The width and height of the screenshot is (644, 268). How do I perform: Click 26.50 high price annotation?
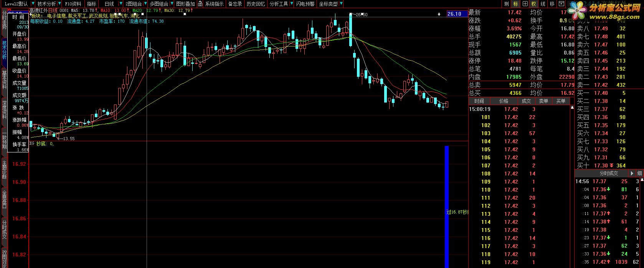click(362, 15)
